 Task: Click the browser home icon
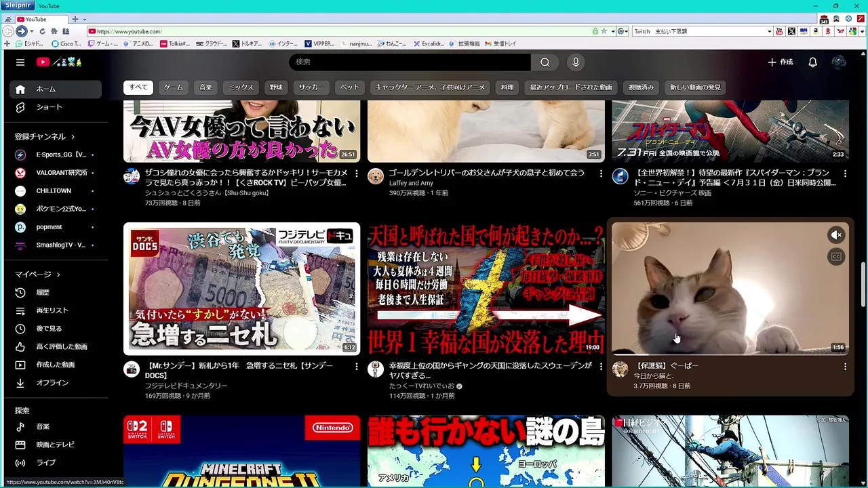[x=54, y=31]
